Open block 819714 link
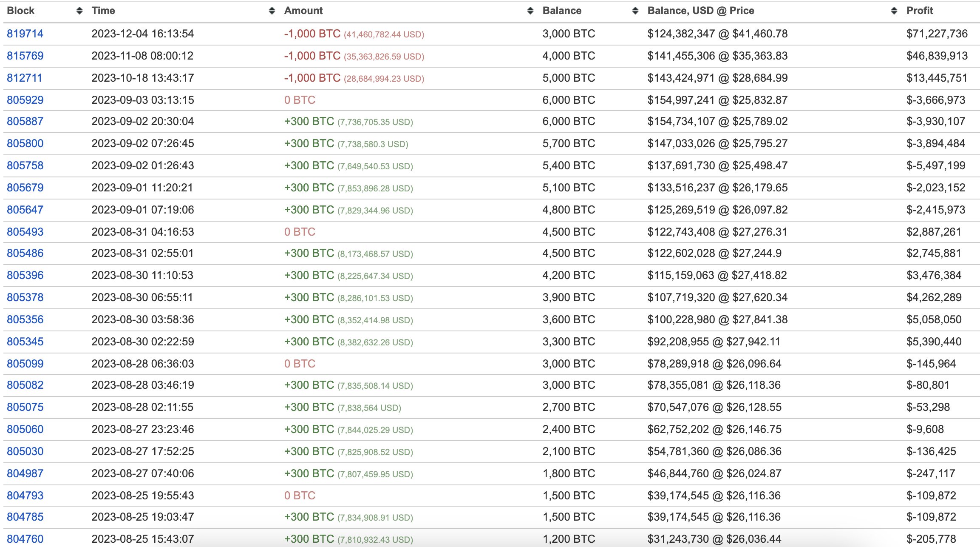 click(25, 34)
